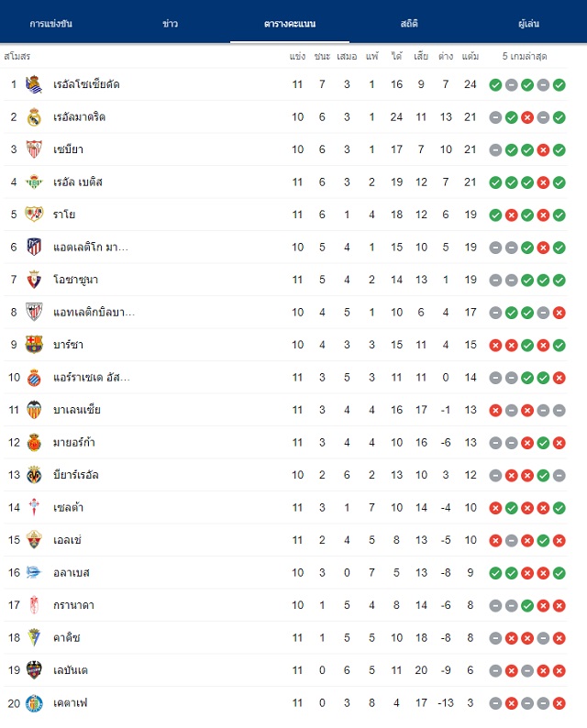Click the Athletic Bilbao crest icon
This screenshot has width=587, height=728.
(x=34, y=312)
